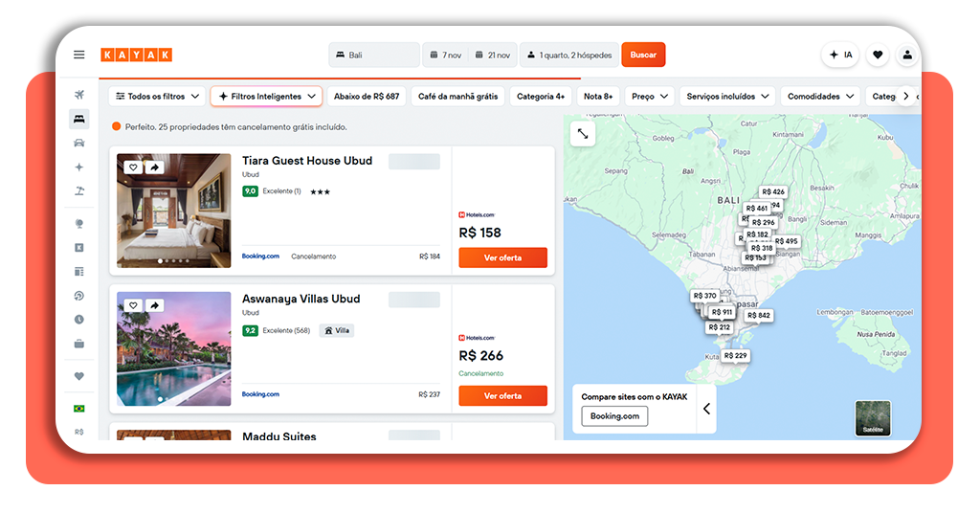Click the R$ 158 Hotels.com price
Image resolution: width=980 pixels, height=513 pixels.
[480, 233]
